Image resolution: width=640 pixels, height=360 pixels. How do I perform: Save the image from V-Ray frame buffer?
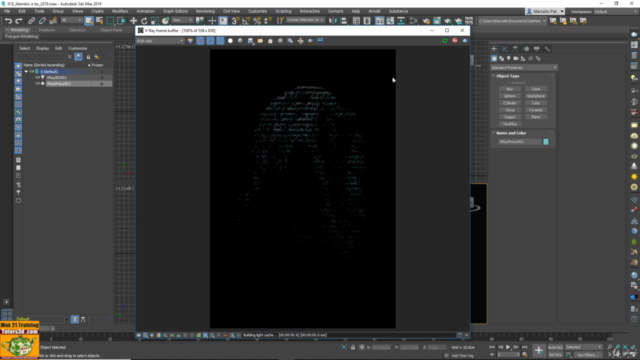pyautogui.click(x=250, y=41)
